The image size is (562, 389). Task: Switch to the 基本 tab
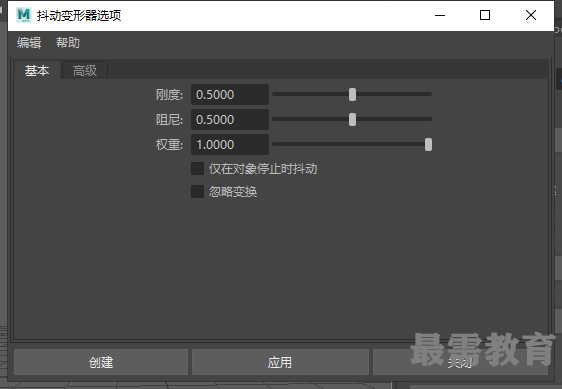(x=37, y=71)
